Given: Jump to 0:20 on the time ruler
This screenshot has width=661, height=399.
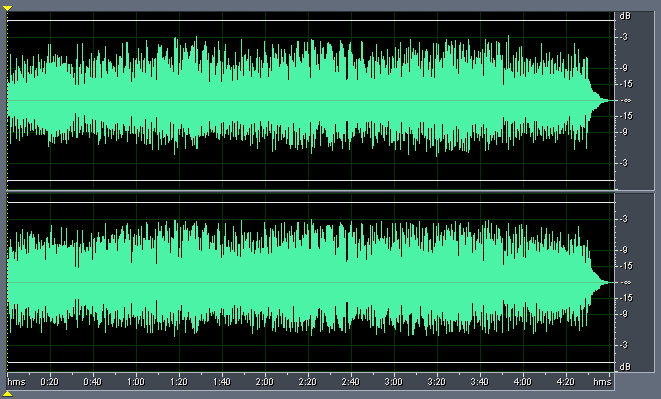Looking at the screenshot, I should 50,382.
